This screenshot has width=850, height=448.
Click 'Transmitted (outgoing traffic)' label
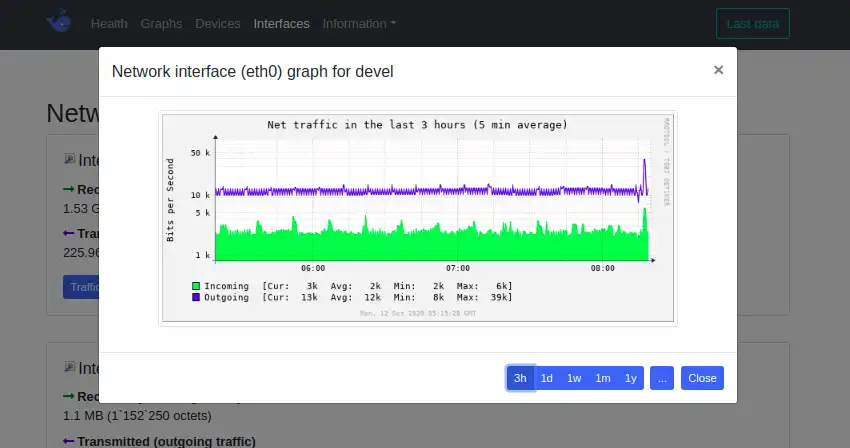tap(166, 441)
